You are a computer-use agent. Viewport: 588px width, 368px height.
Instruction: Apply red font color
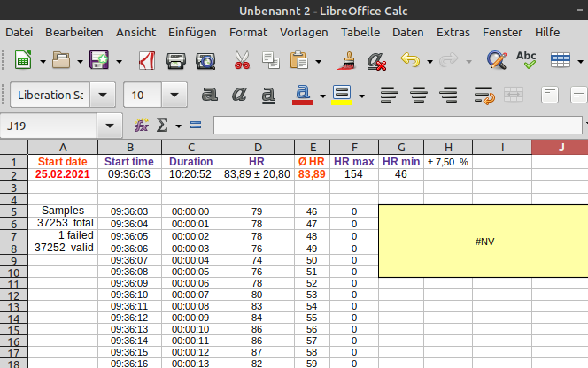coord(303,95)
